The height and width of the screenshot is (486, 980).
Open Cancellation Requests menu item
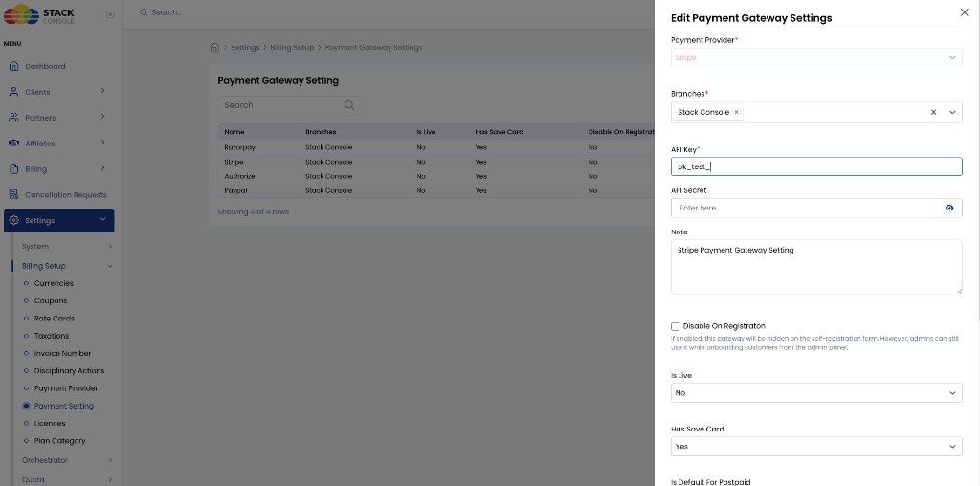click(x=66, y=195)
